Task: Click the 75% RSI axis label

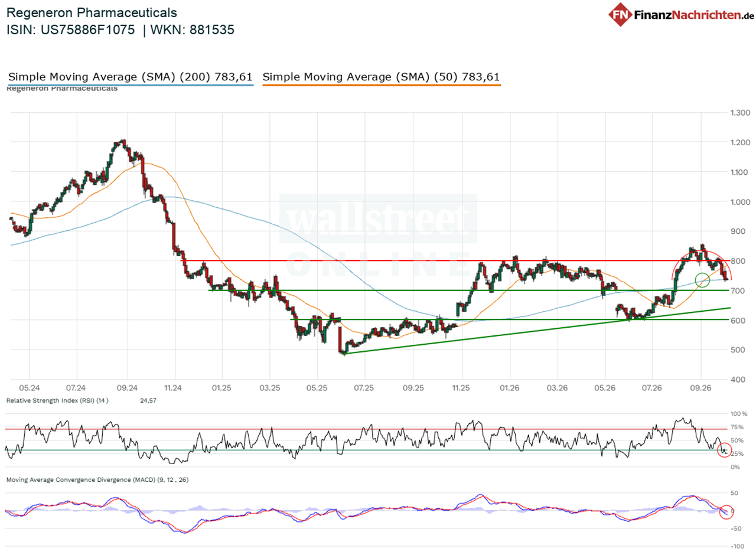Action: pos(738,427)
